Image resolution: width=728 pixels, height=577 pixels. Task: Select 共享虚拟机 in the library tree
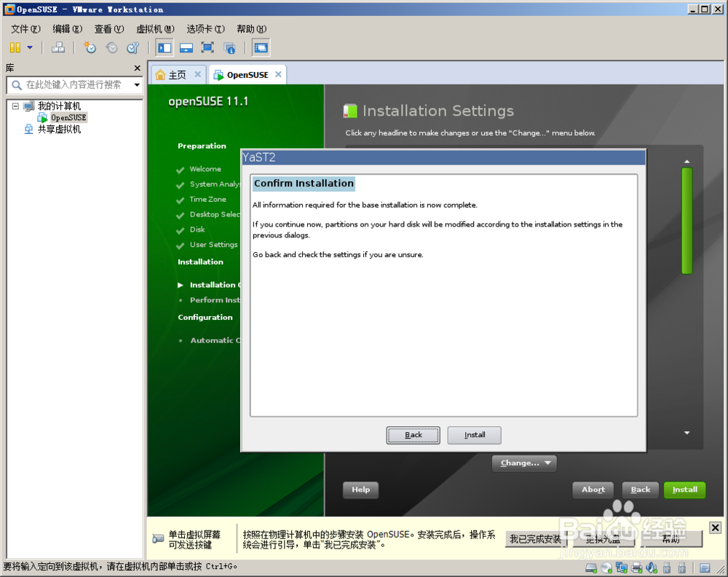59,129
